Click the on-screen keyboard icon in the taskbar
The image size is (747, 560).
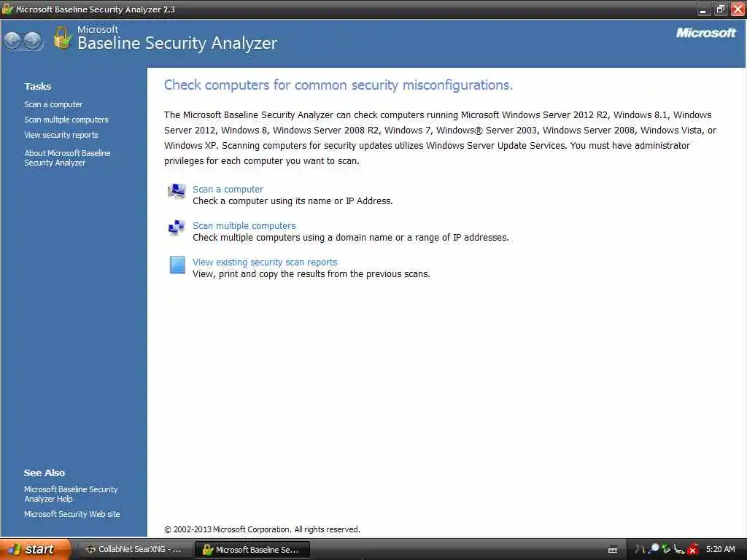coord(613,550)
